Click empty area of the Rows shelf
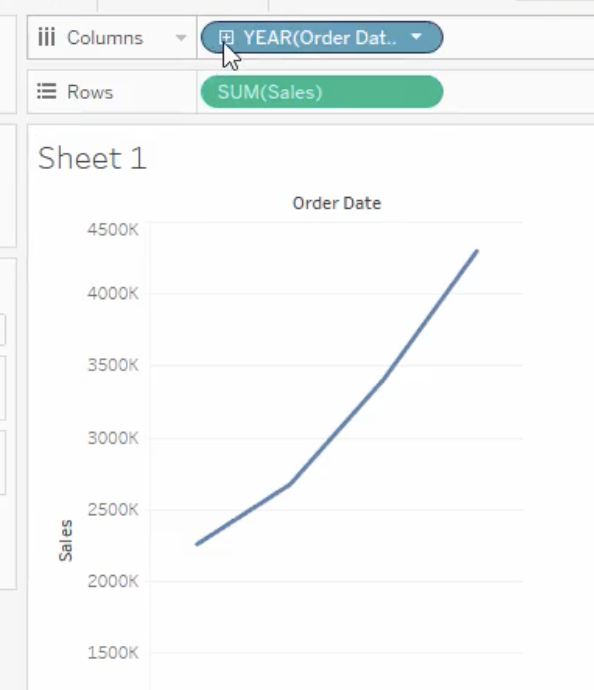This screenshot has height=690, width=594. (517, 92)
